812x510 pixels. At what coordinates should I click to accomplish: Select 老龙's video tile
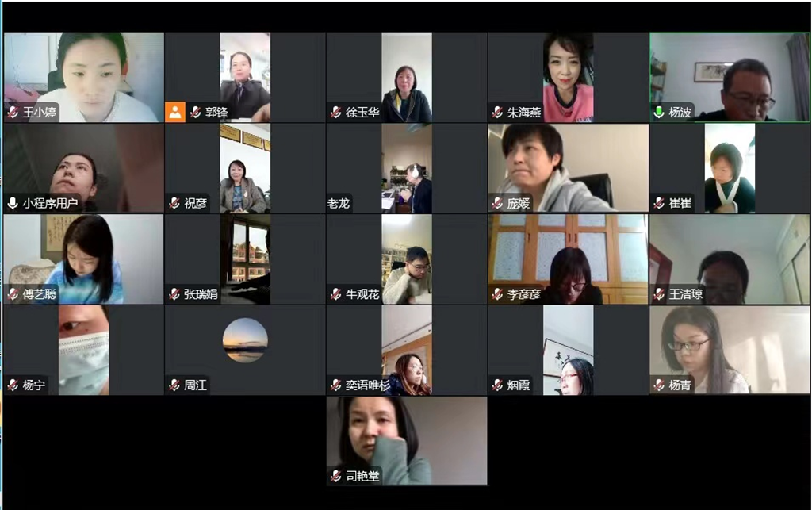pos(407,168)
